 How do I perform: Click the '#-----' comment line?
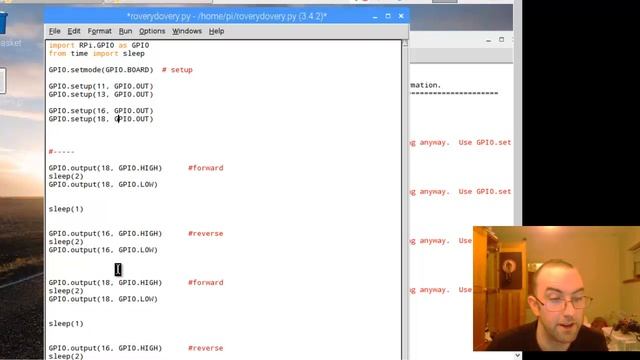[x=61, y=151]
